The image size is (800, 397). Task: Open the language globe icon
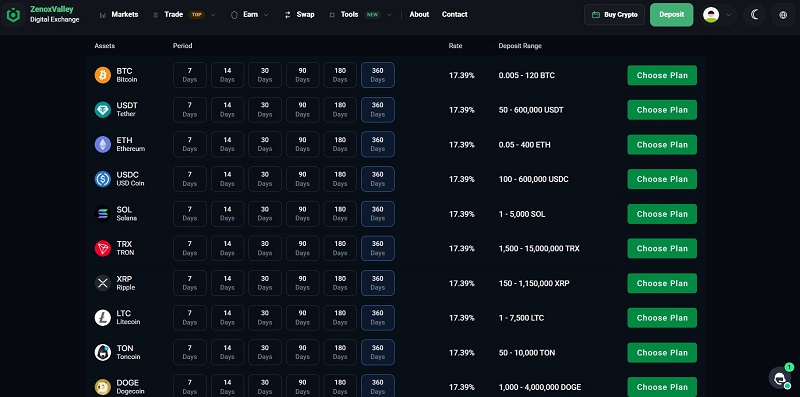tap(783, 15)
